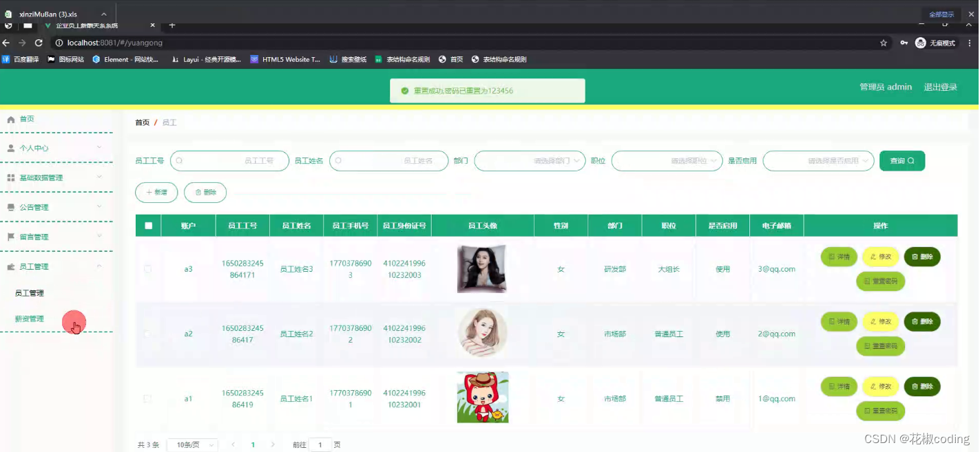Click the avatar photo of 员工姓名3
Screen dimensions: 980x452
point(482,268)
